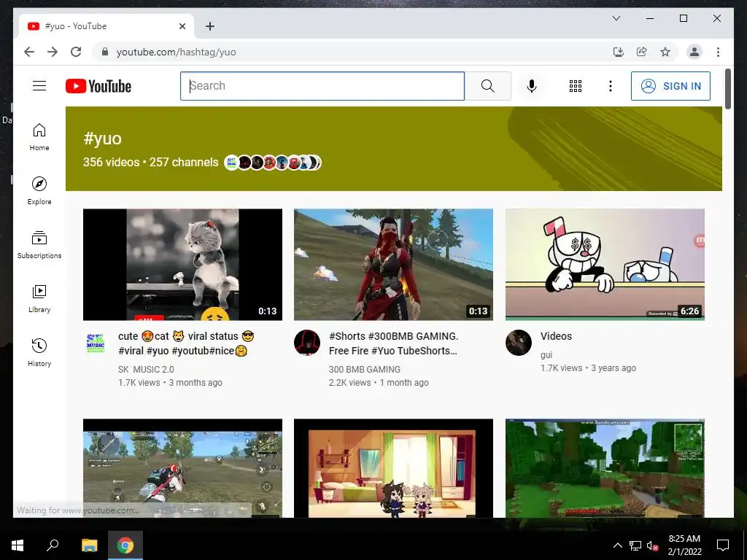The height and width of the screenshot is (560, 747).
Task: Open a new browser tab
Action: [x=209, y=26]
